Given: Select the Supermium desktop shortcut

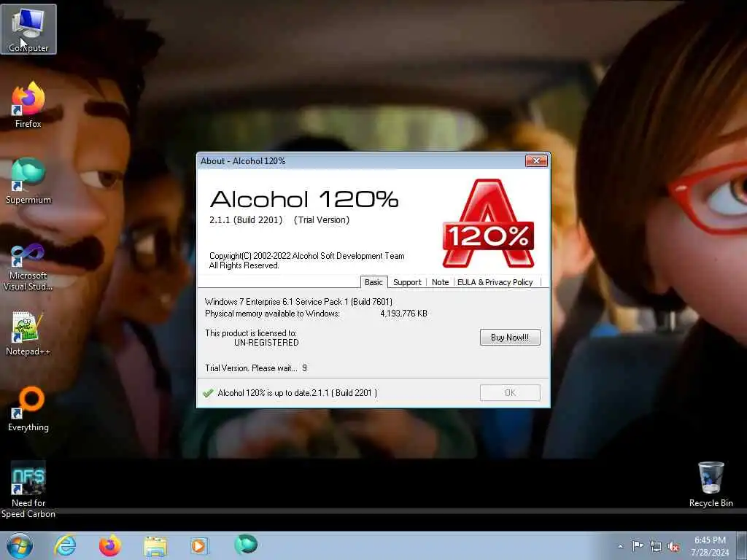Looking at the screenshot, I should (x=28, y=181).
